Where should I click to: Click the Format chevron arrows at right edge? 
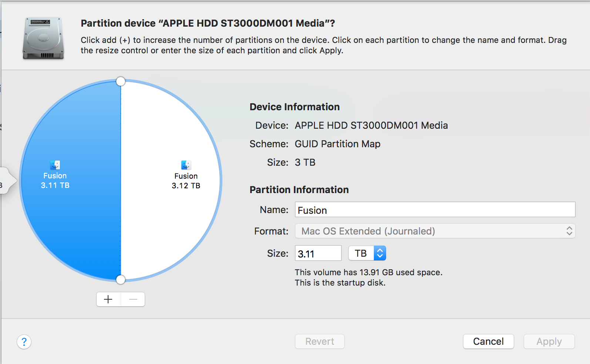tap(569, 231)
